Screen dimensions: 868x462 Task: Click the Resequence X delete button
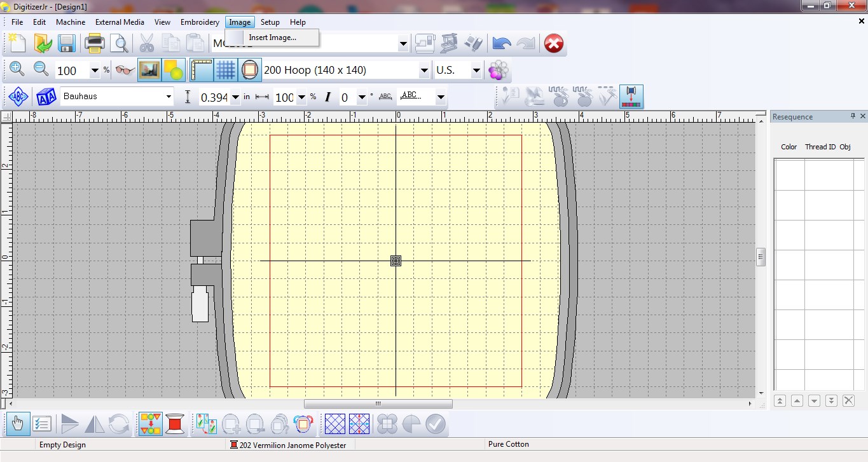click(848, 400)
